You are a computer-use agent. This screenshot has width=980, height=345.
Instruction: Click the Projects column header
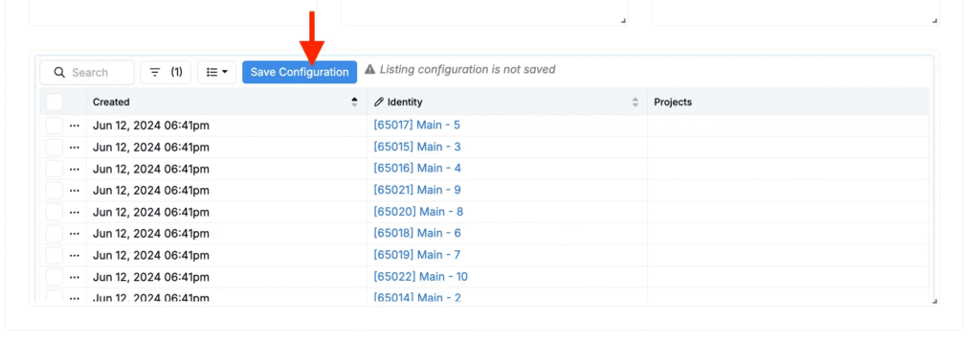(673, 102)
